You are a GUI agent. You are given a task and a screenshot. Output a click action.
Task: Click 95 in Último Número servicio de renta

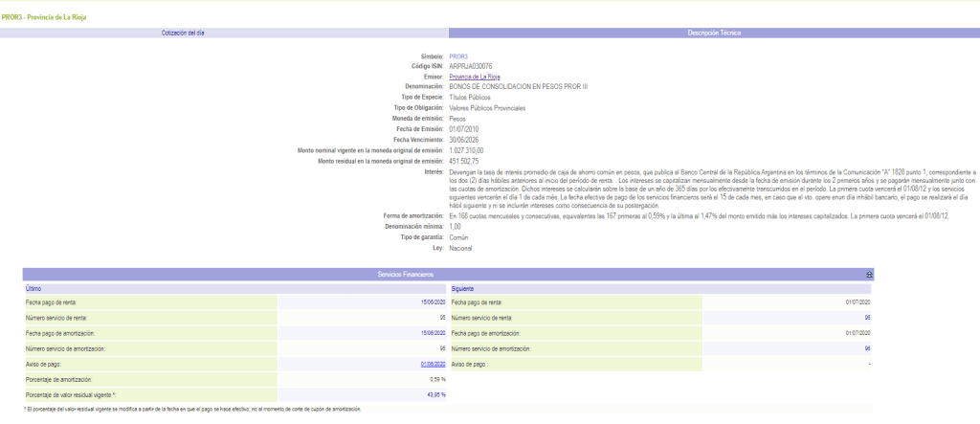click(442, 319)
